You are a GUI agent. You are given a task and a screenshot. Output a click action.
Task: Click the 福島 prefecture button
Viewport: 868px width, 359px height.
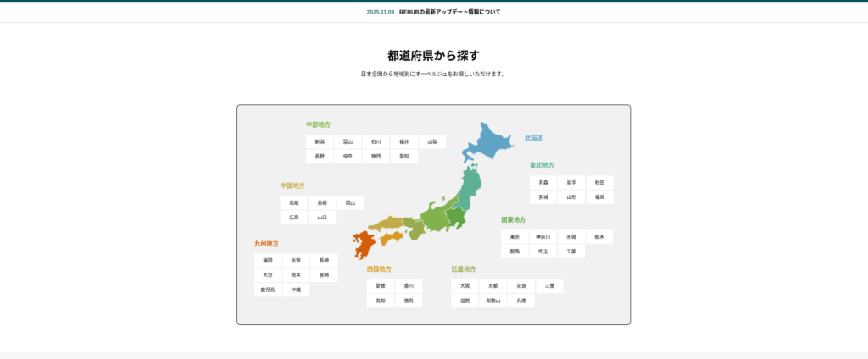tap(599, 197)
